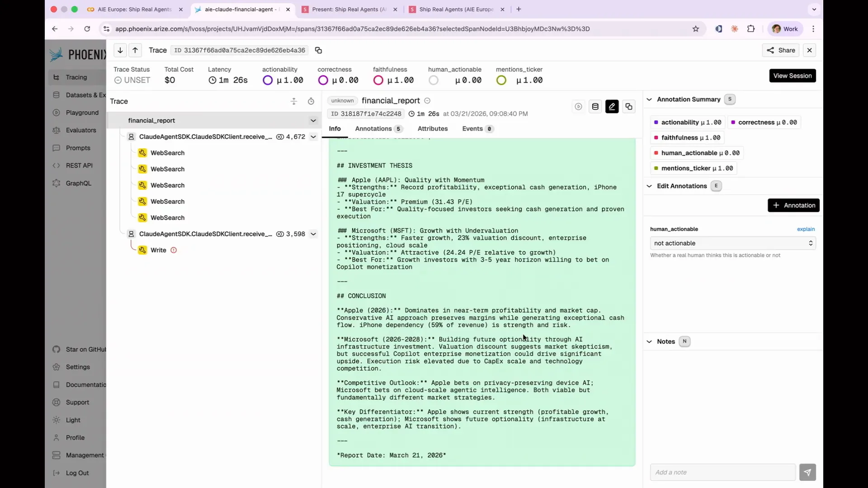The width and height of the screenshot is (868, 488).
Task: Switch to the Attributes tab
Action: pyautogui.click(x=433, y=129)
